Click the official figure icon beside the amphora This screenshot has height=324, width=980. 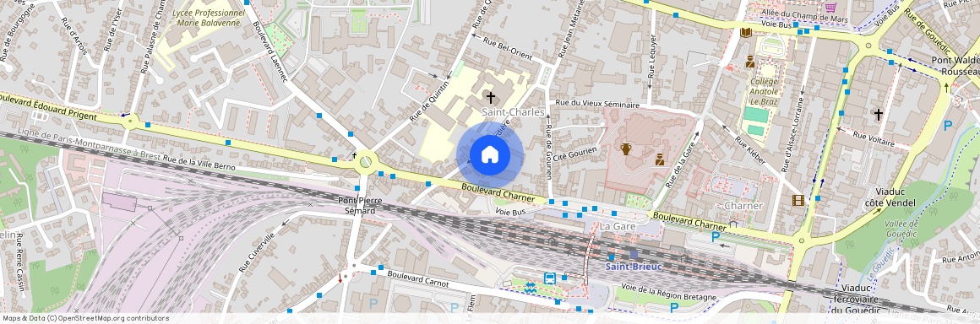point(659,159)
